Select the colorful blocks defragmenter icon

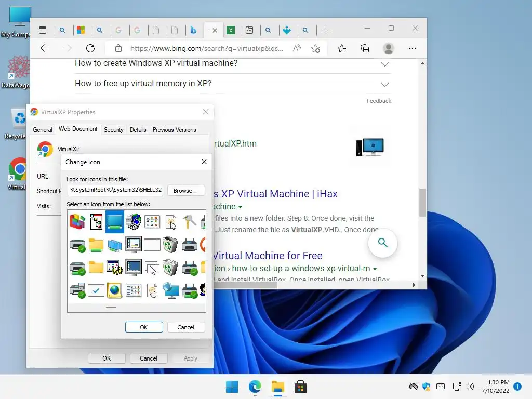(x=77, y=221)
